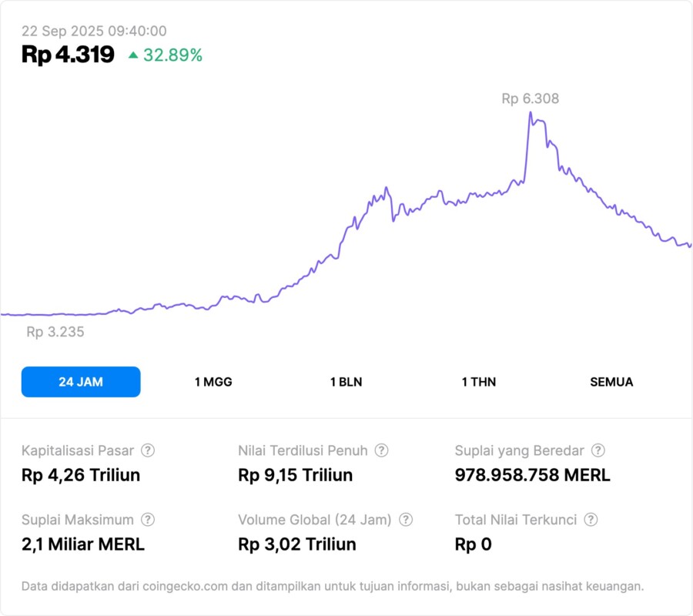Click the 32.89% change percentage
The width and height of the screenshot is (693, 616).
pyautogui.click(x=172, y=55)
